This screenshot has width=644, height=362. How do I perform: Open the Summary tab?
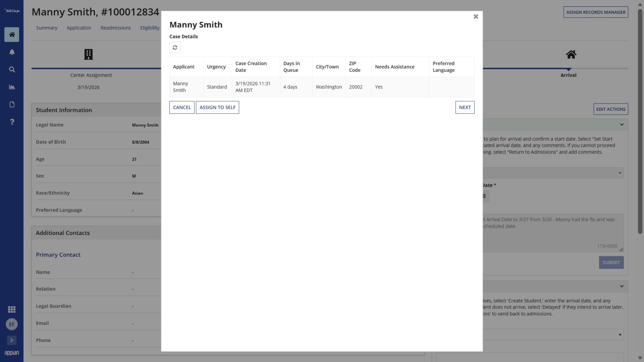(47, 28)
